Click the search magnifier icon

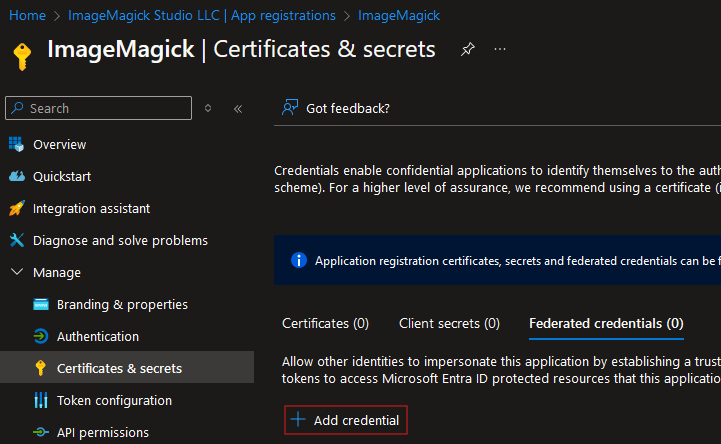17,108
